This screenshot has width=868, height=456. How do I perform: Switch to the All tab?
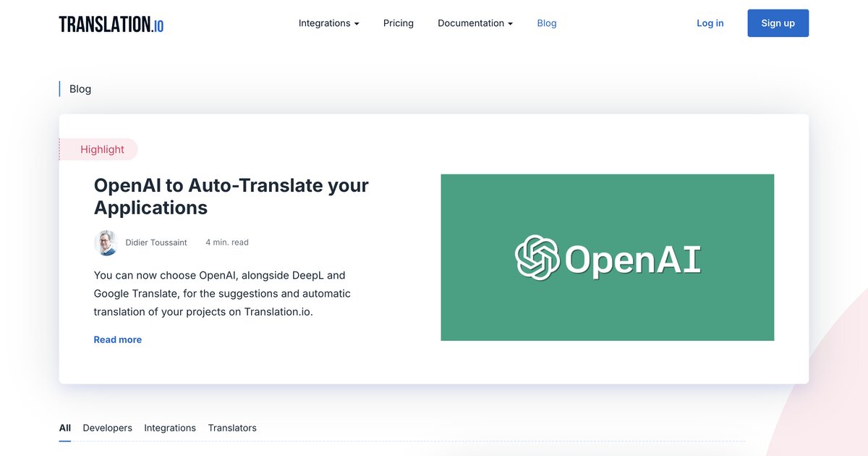[64, 428]
